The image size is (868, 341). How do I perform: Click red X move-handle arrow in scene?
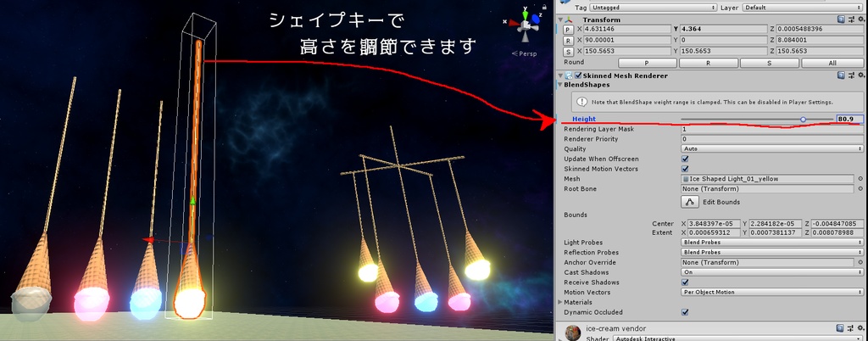[147, 240]
